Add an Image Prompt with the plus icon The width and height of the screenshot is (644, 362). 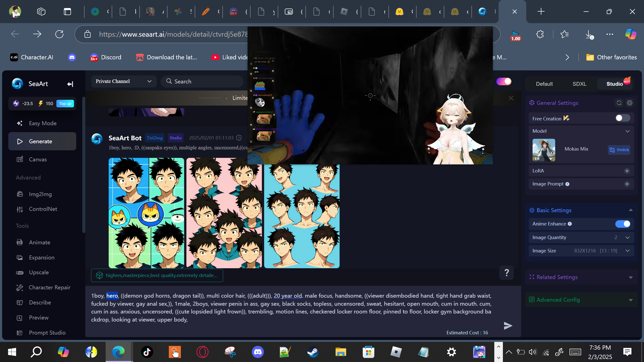[627, 184]
